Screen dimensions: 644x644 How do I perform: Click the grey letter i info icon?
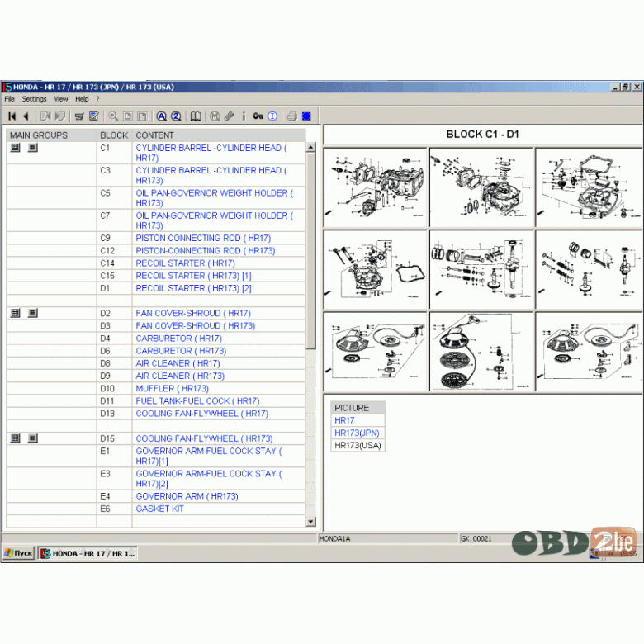click(244, 116)
